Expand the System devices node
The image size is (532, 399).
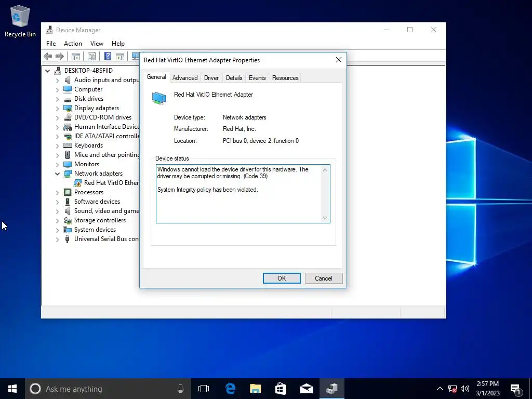pyautogui.click(x=57, y=230)
